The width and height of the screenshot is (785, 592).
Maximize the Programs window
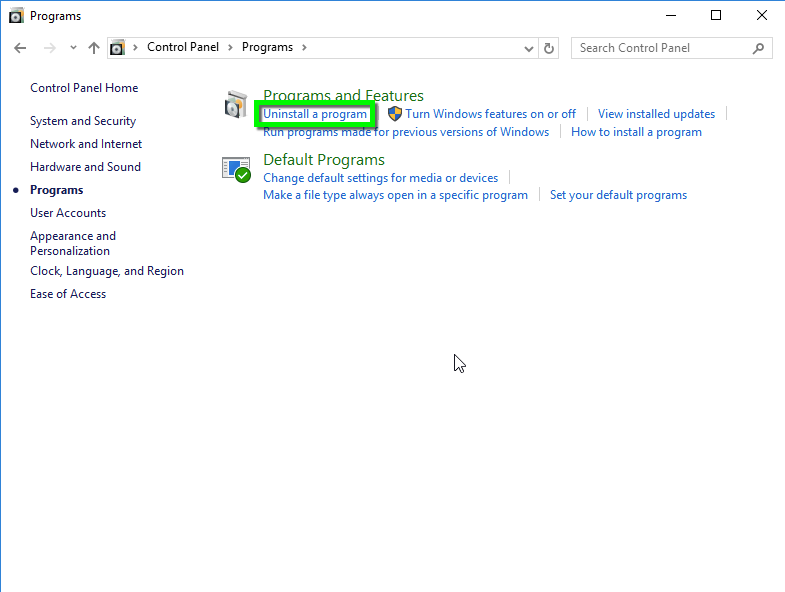pyautogui.click(x=716, y=16)
